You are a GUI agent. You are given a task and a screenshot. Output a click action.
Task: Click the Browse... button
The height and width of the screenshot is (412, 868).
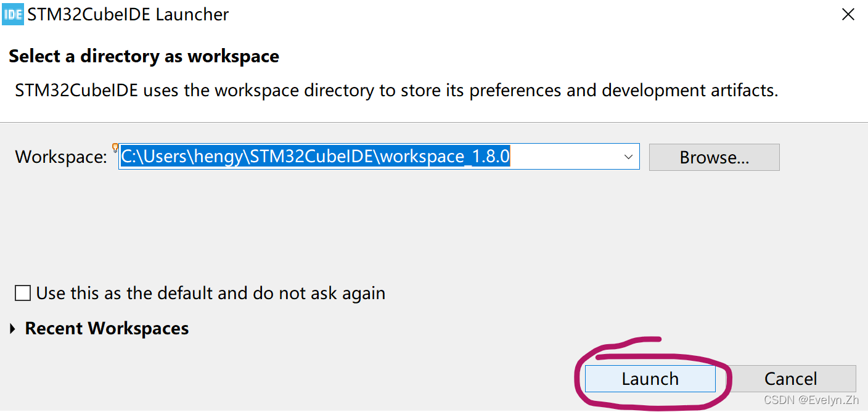coord(714,157)
